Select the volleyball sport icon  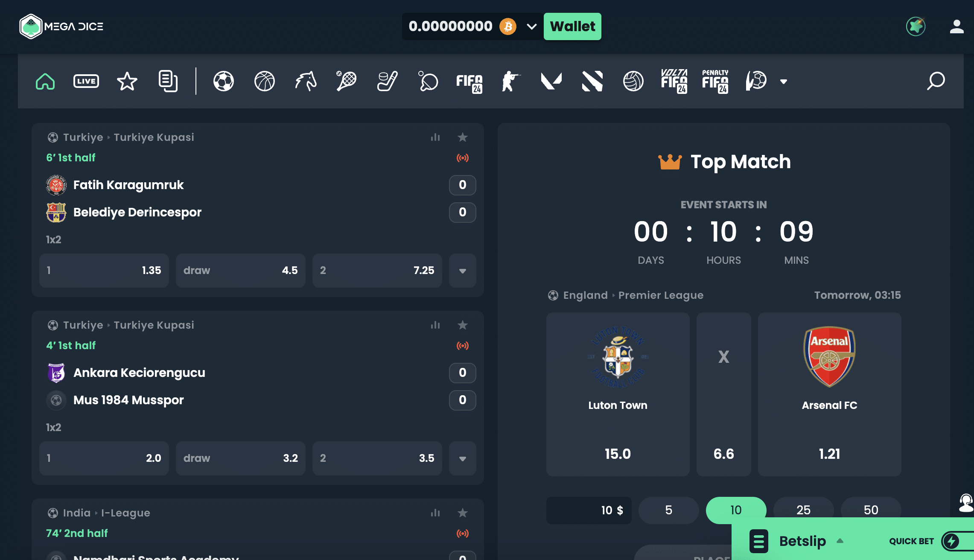[633, 81]
